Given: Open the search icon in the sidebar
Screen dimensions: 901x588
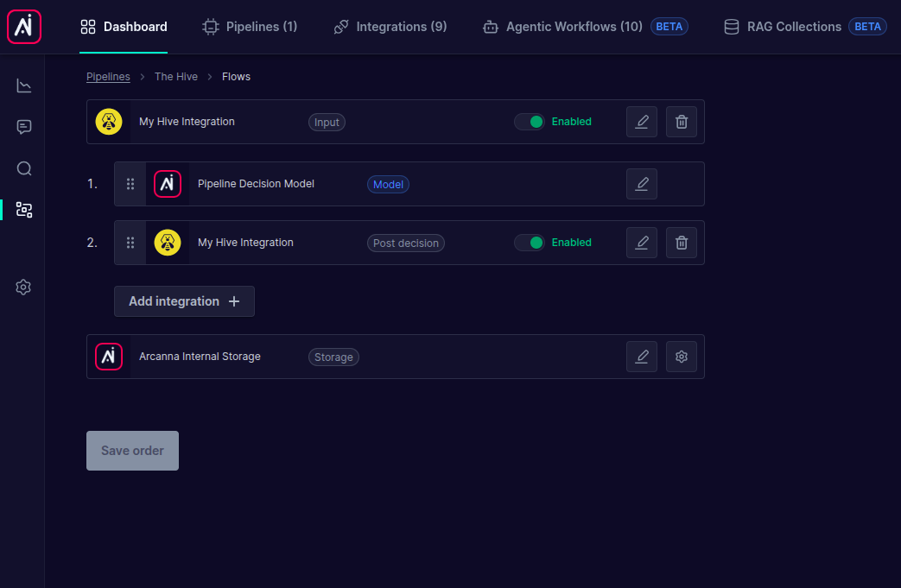Looking at the screenshot, I should [x=23, y=168].
